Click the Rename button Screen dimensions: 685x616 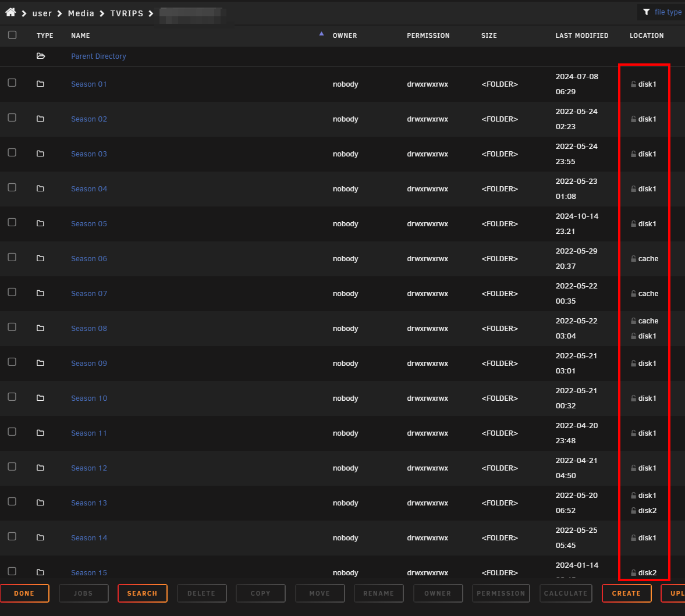[379, 593]
